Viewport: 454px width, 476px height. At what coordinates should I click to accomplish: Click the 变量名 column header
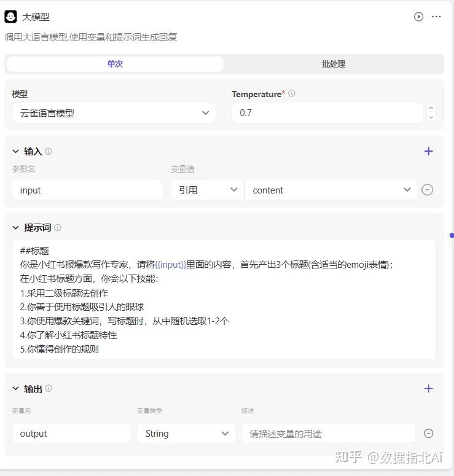coord(22,411)
